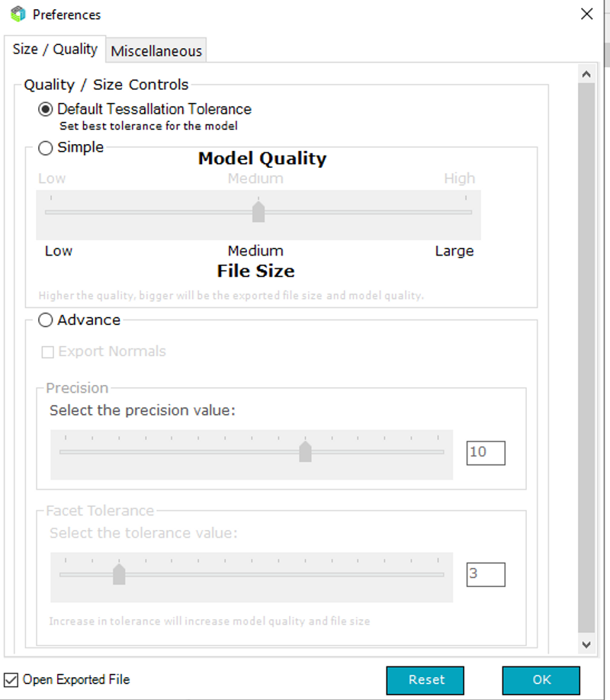The height and width of the screenshot is (700, 610).
Task: Close the Preferences dialog
Action: point(587,14)
